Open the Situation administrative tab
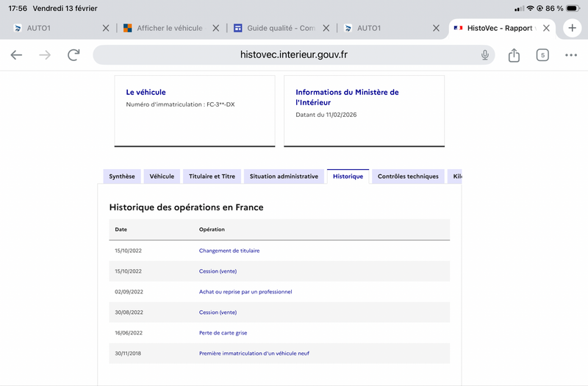The image size is (588, 386). click(284, 176)
